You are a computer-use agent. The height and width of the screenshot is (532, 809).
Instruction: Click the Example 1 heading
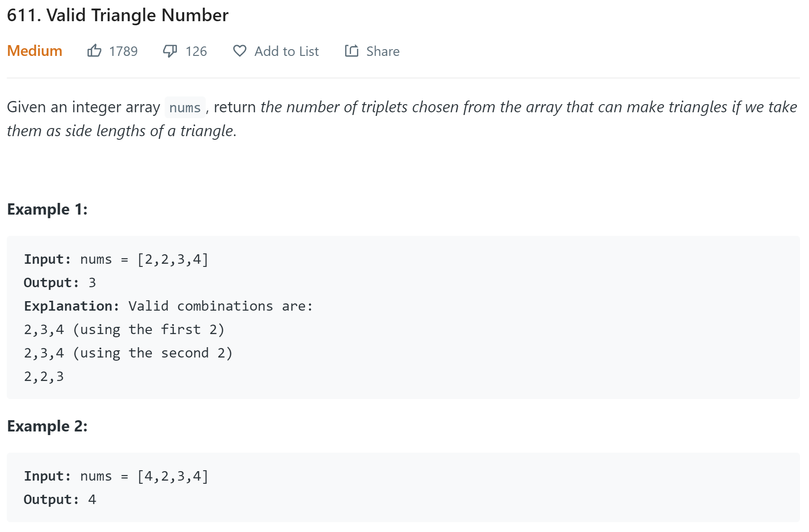click(47, 209)
